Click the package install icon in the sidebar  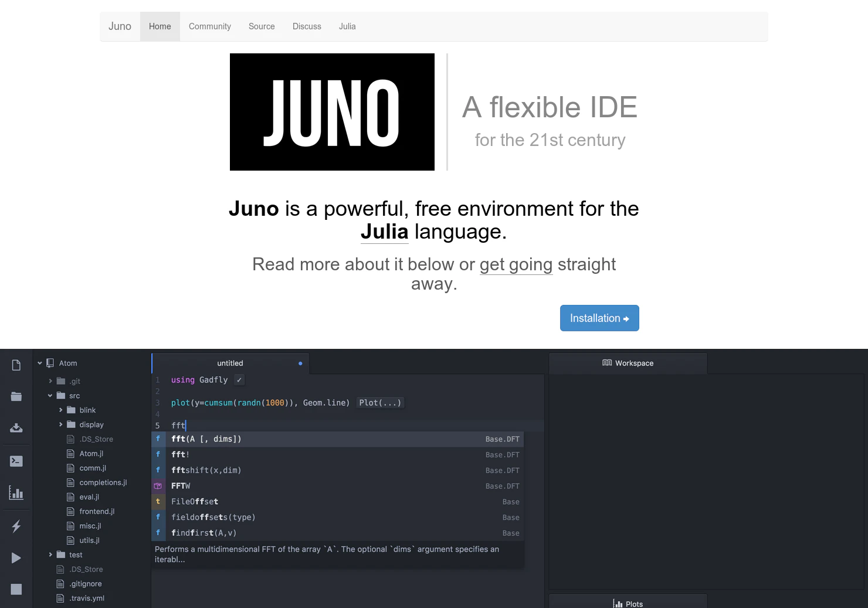click(x=16, y=428)
